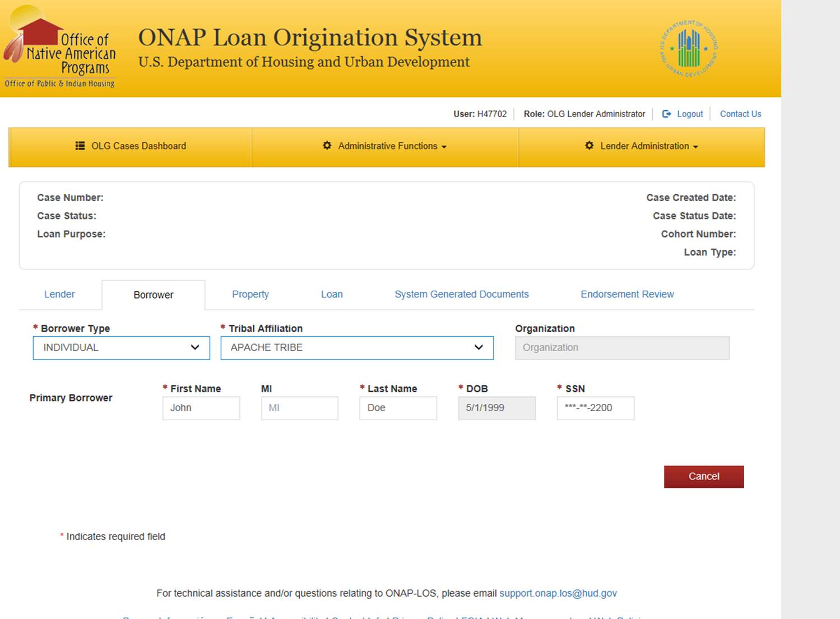Click the DOB field showing 5/1/1999
Screen dimensions: 840x619
pos(497,408)
